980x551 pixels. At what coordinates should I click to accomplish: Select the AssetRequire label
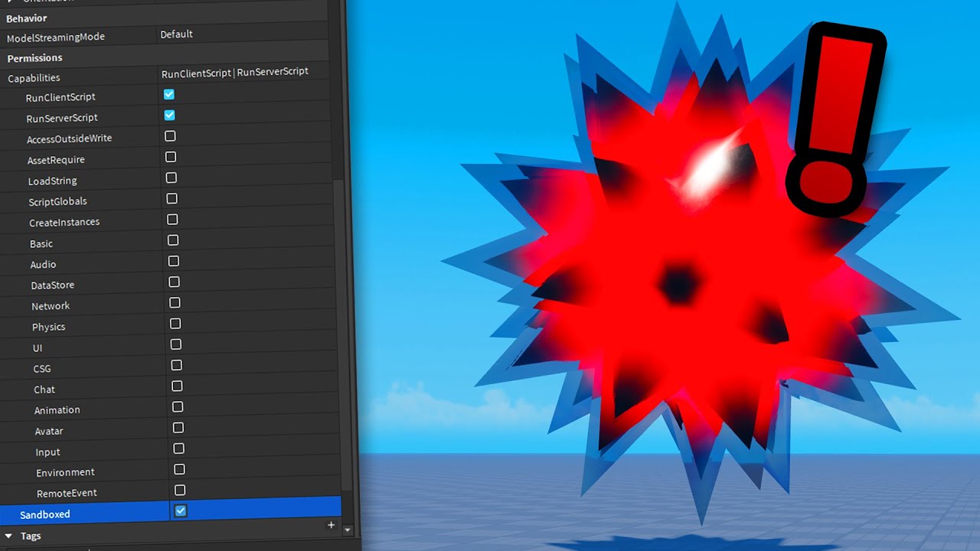pyautogui.click(x=56, y=160)
